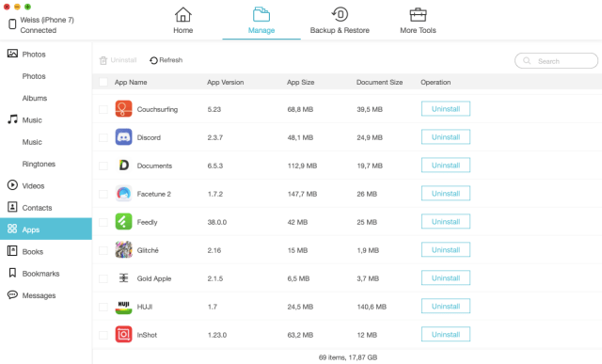This screenshot has width=602, height=364.
Task: Open Backup & Restore section
Action: coord(340,21)
